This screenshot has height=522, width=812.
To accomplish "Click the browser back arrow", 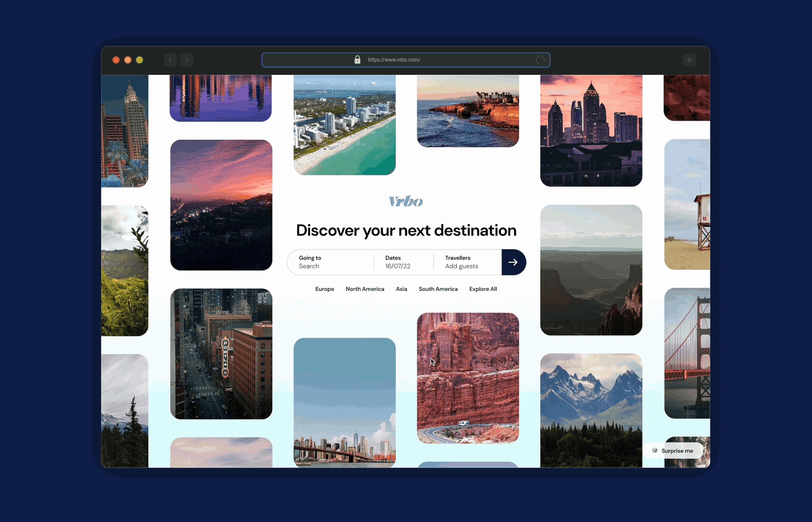I will point(170,60).
